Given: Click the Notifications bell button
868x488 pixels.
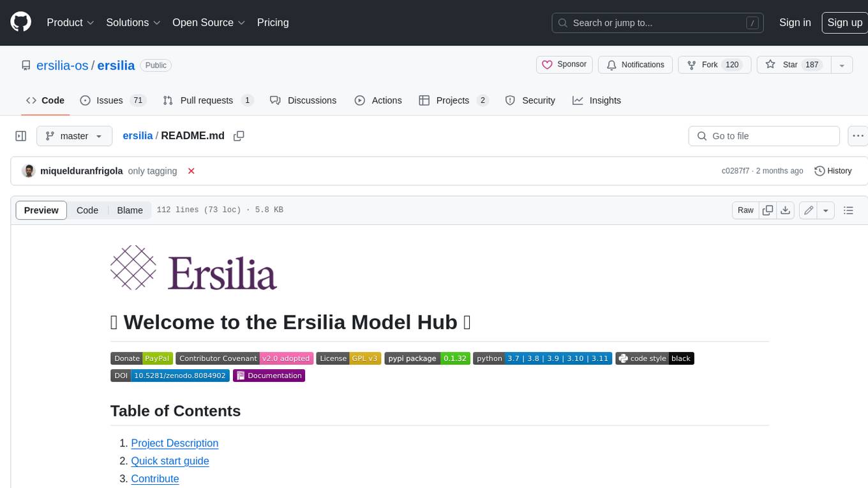Looking at the screenshot, I should pyautogui.click(x=635, y=65).
